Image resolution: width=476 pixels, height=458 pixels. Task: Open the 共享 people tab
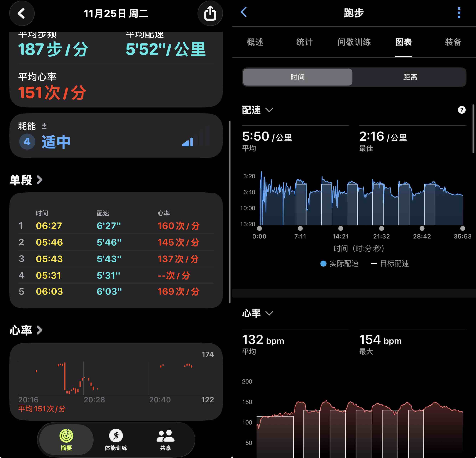pyautogui.click(x=166, y=440)
